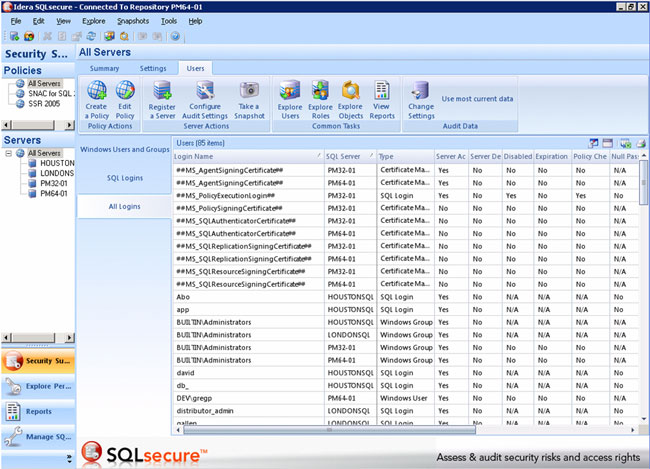Open the View menu
Screen dimensions: 650x469
tap(63, 21)
